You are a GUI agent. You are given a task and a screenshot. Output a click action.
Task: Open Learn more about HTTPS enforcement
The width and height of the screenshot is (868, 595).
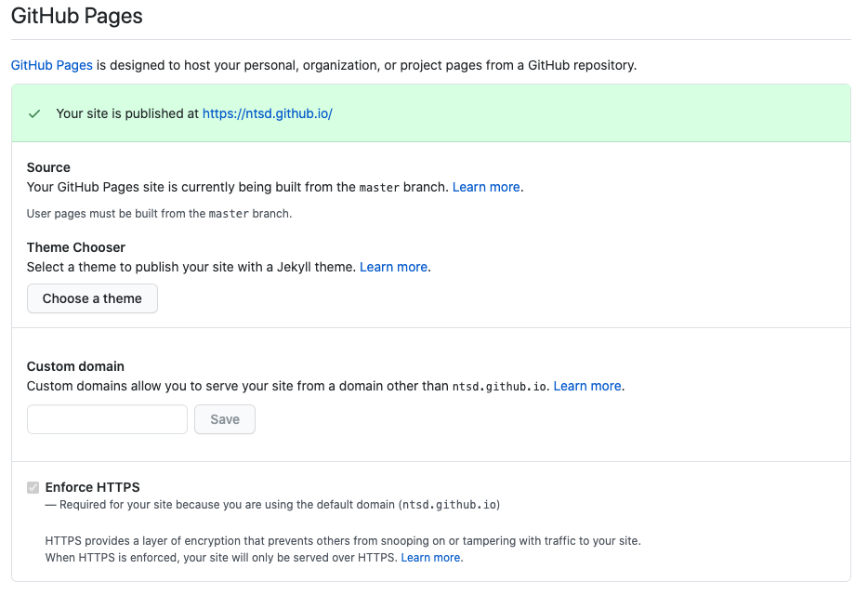[x=430, y=557]
